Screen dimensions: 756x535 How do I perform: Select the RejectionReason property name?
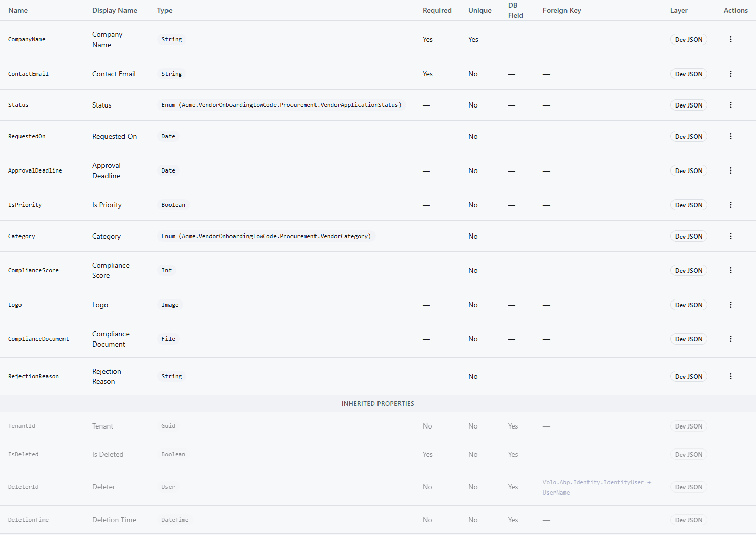pos(33,376)
